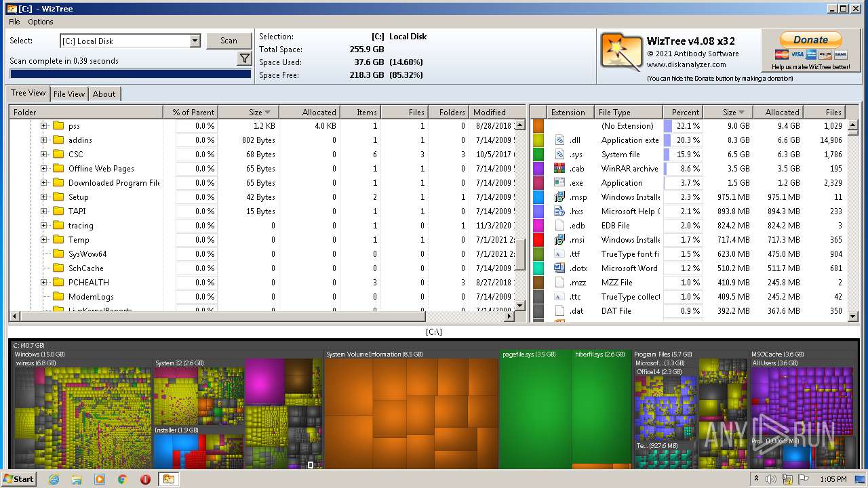Expand the PCHEALTH folder node

[x=44, y=282]
